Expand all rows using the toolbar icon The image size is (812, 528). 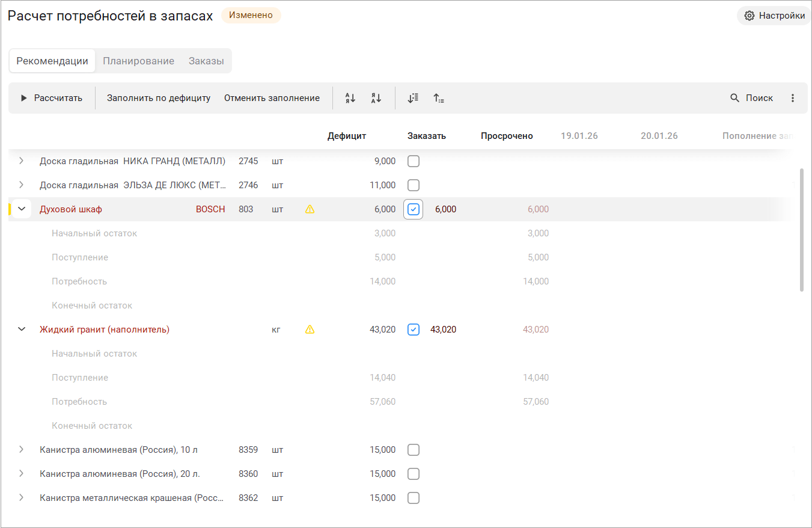pos(413,98)
